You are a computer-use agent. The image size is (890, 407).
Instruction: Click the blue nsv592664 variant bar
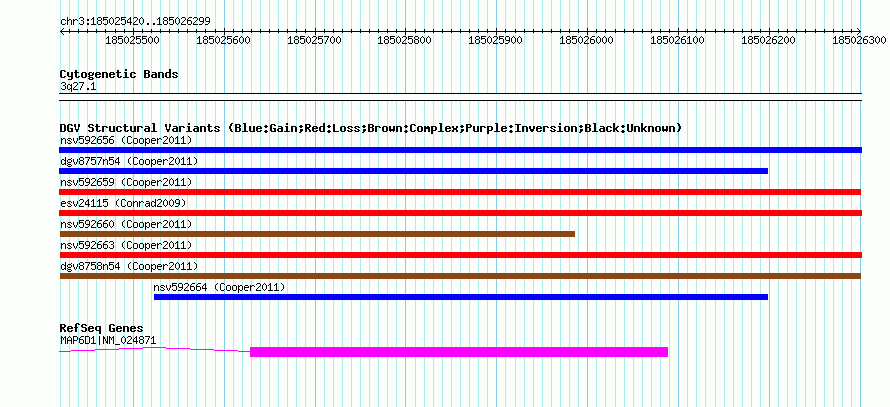pos(461,297)
